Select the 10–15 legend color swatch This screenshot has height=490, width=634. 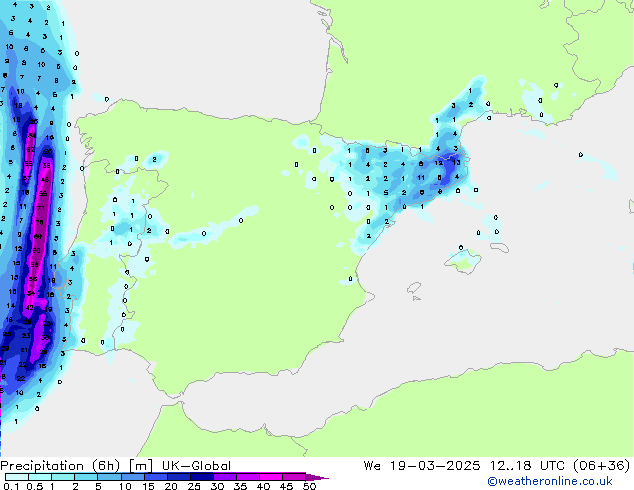tap(132, 477)
